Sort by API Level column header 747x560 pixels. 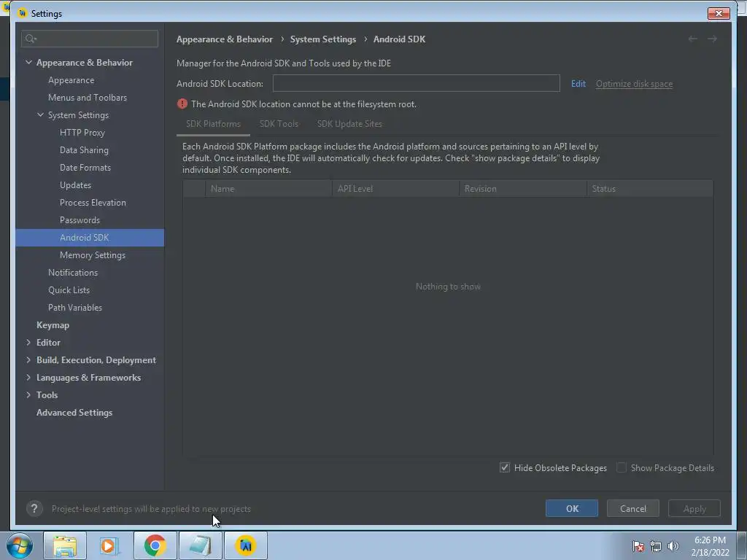pyautogui.click(x=396, y=189)
